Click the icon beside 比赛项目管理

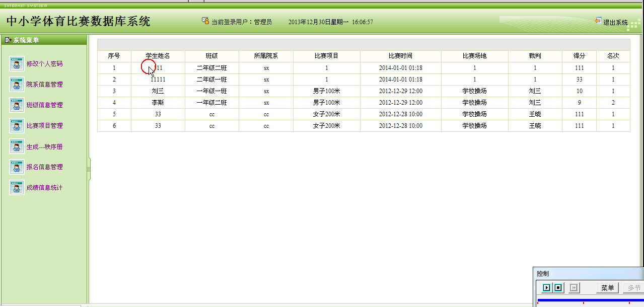(x=17, y=126)
